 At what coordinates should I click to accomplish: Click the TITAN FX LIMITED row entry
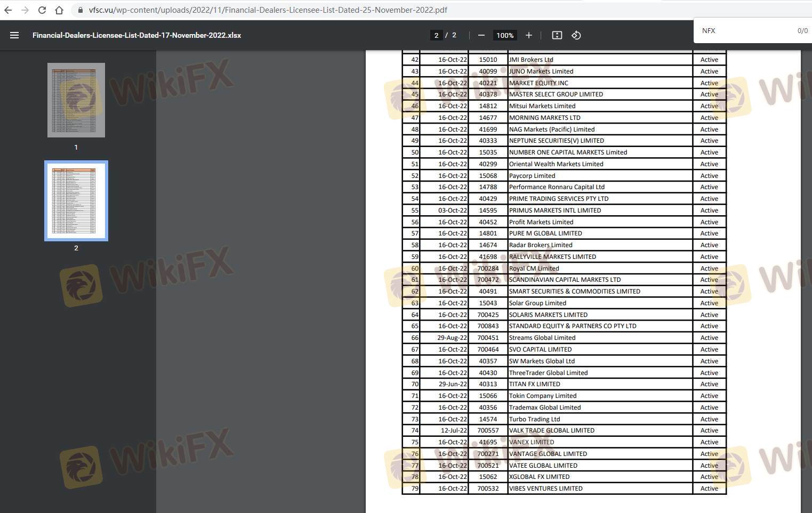pos(534,384)
